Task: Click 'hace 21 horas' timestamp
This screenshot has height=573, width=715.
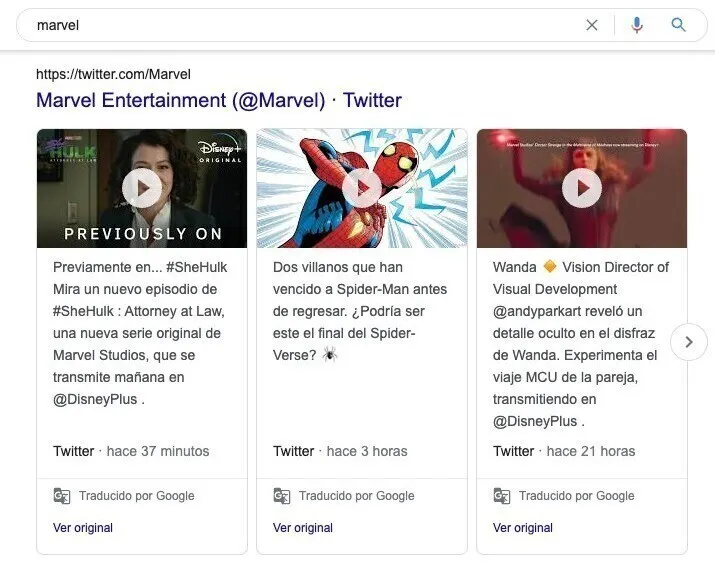Action: tap(591, 451)
